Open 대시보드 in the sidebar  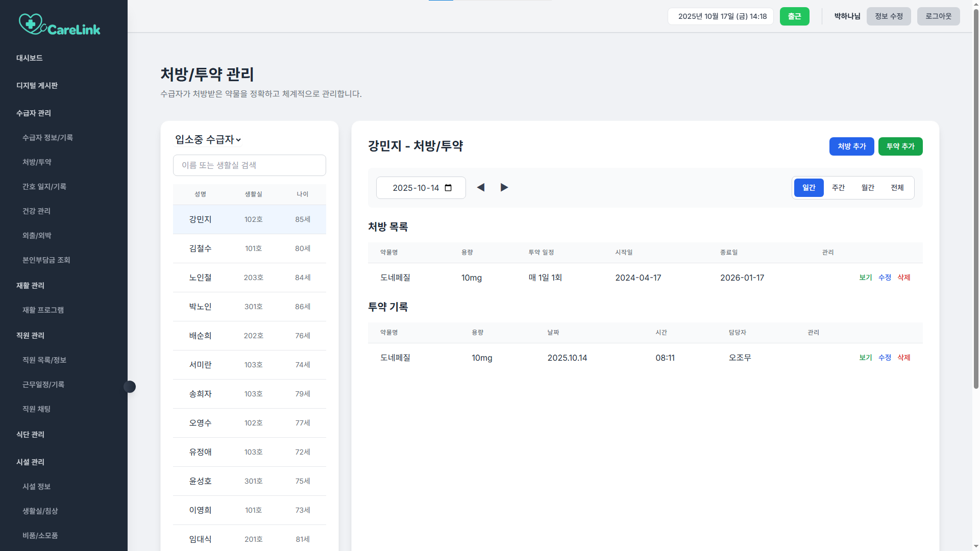coord(29,58)
